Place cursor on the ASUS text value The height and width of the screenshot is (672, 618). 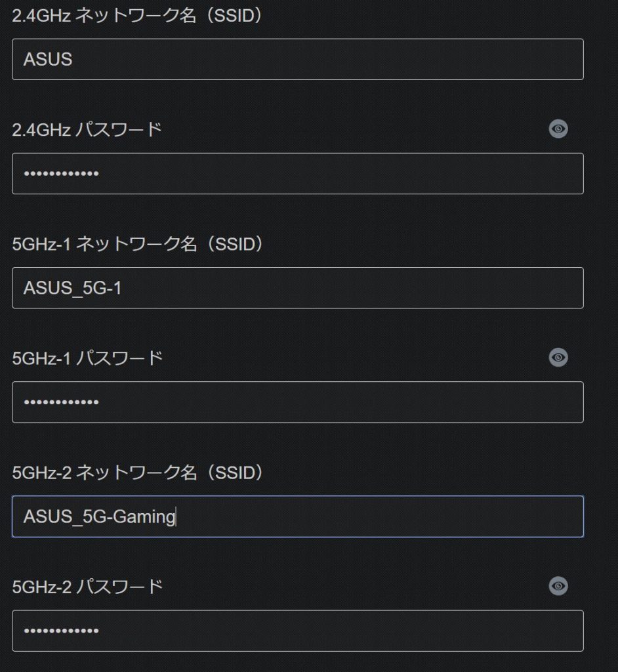[48, 59]
